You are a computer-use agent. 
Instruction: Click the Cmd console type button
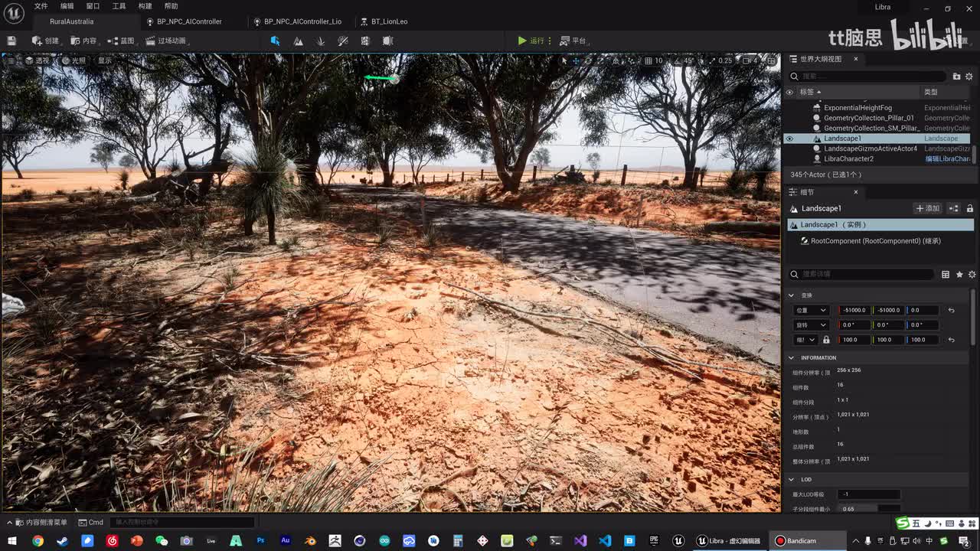pyautogui.click(x=90, y=523)
